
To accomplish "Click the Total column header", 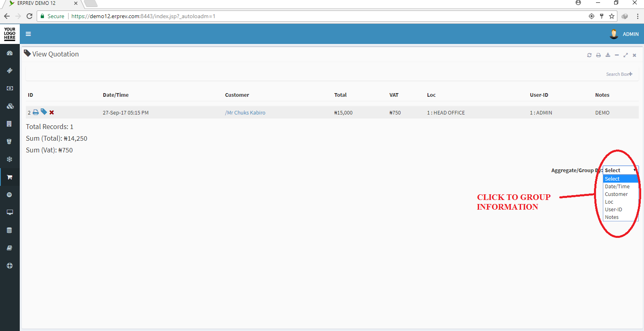I will coord(340,95).
